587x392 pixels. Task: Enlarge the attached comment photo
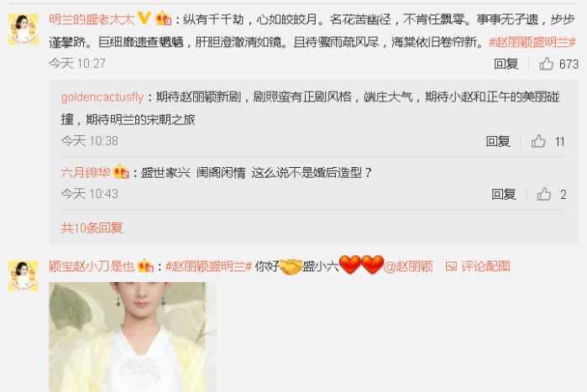tap(128, 337)
